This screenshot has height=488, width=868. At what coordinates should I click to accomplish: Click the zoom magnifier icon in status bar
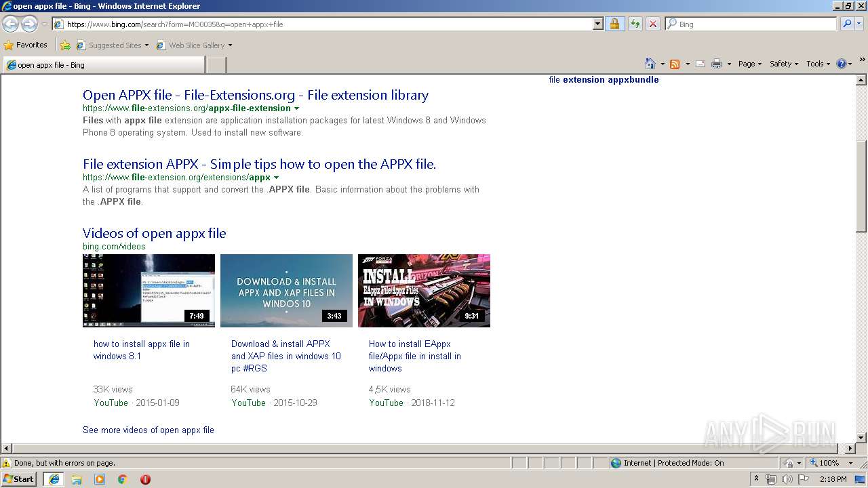point(813,463)
